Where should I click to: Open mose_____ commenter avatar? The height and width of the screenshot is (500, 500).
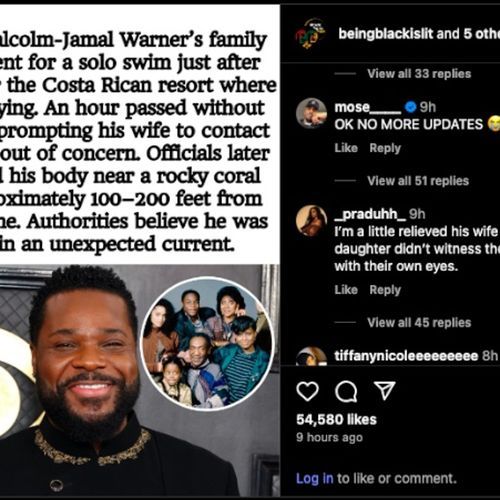[x=311, y=113]
